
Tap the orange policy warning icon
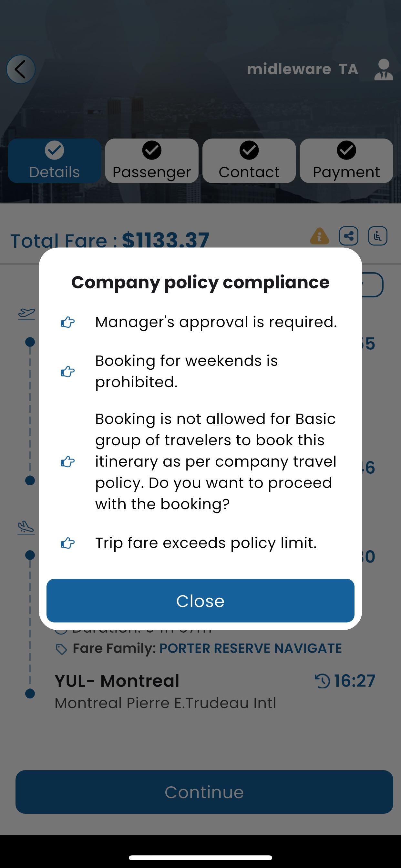click(x=319, y=236)
